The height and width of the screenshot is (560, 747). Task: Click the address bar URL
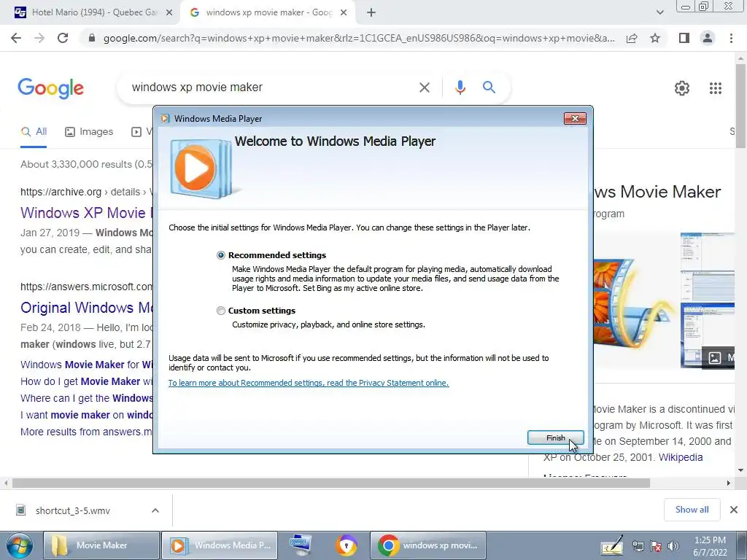[x=359, y=38]
